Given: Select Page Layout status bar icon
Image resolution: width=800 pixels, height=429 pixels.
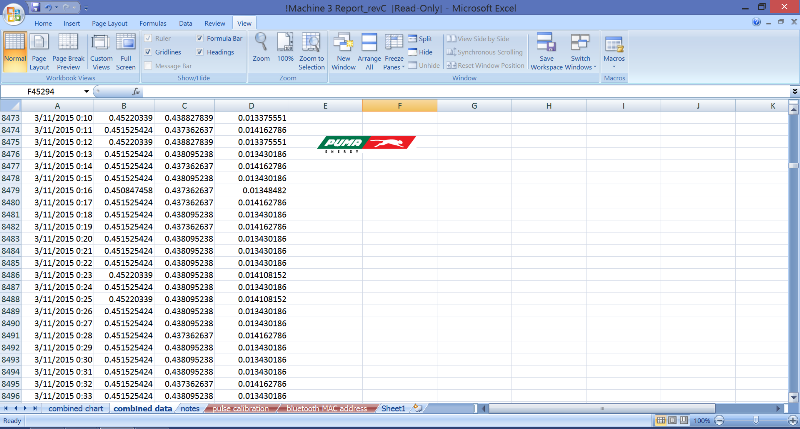Looking at the screenshot, I should [672, 420].
